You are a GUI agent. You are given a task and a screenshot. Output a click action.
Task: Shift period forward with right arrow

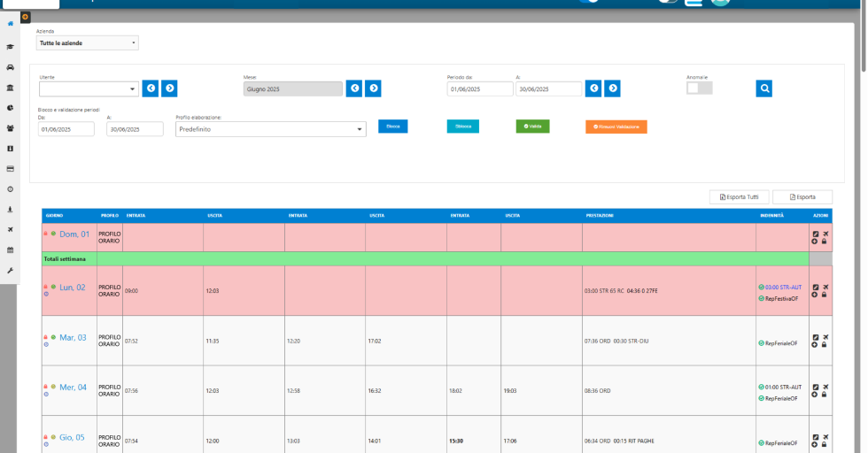point(612,88)
